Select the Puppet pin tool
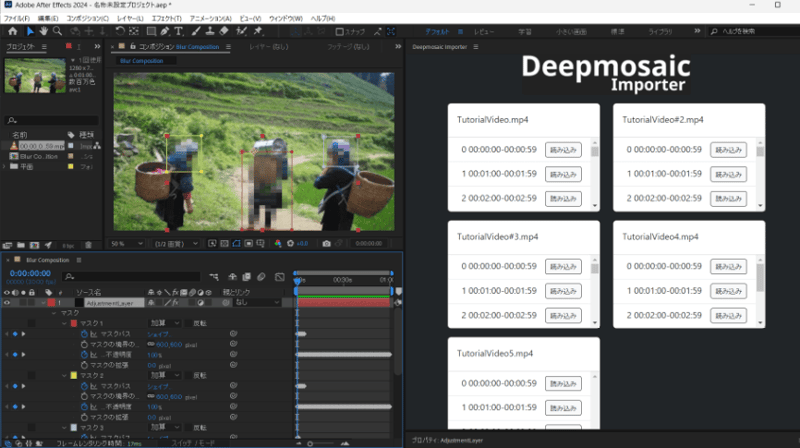Image resolution: width=800 pixels, height=448 pixels. [x=258, y=31]
